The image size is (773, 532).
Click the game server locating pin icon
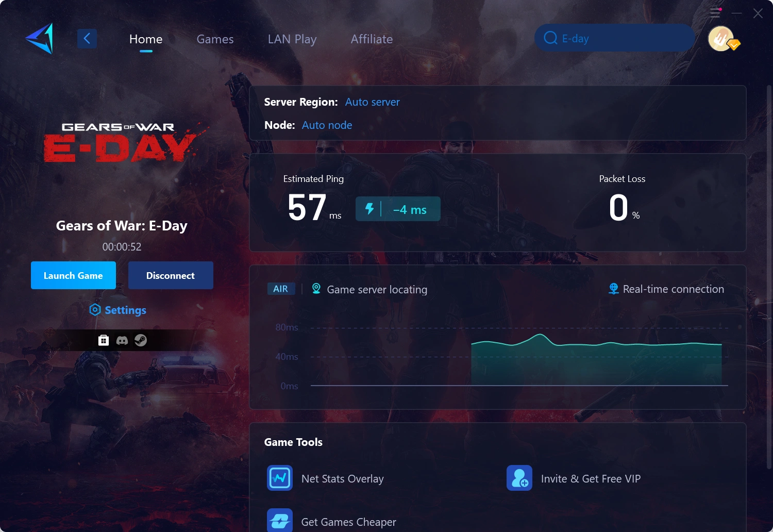pyautogui.click(x=316, y=289)
